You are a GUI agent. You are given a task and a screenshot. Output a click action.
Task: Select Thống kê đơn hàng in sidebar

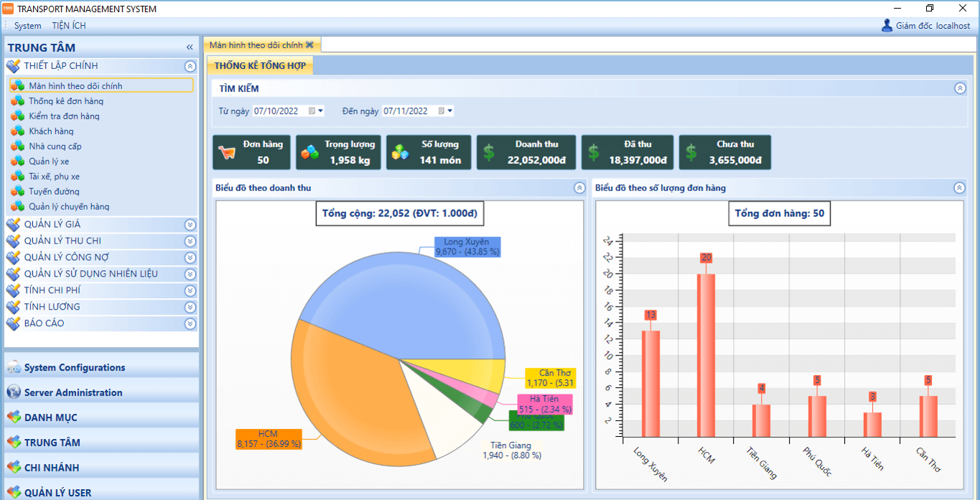coord(66,101)
